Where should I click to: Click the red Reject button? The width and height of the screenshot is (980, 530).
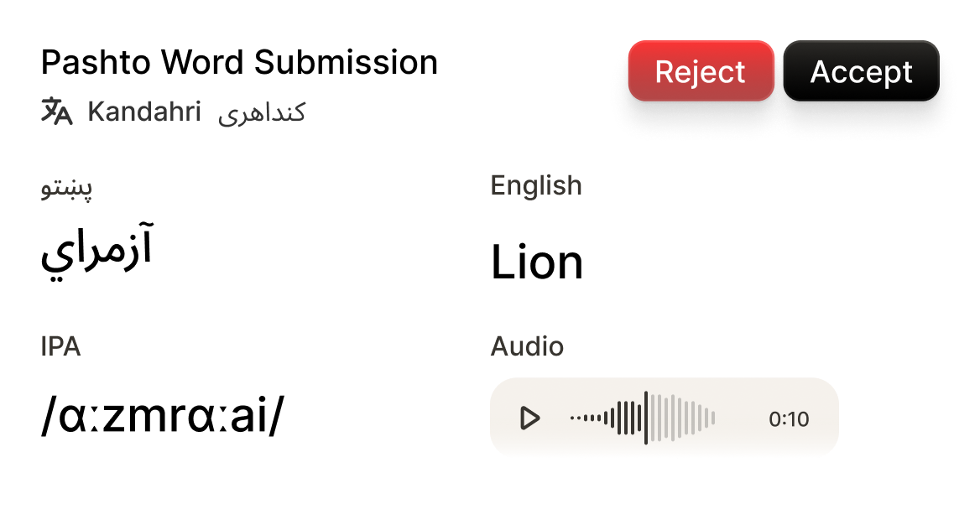(x=701, y=71)
